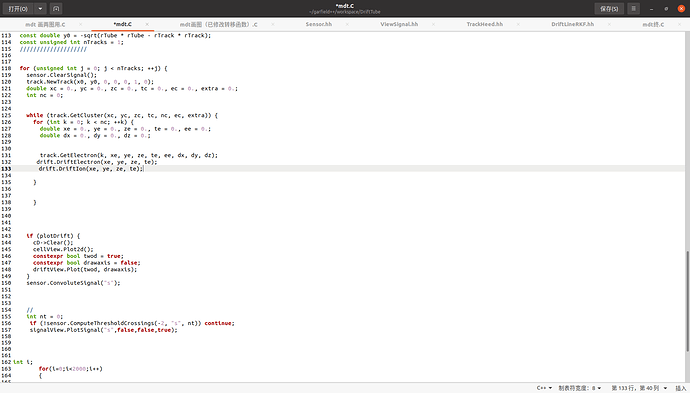The width and height of the screenshot is (690, 393).
Task: Click the if (plotDrift) line
Action: (x=53, y=236)
